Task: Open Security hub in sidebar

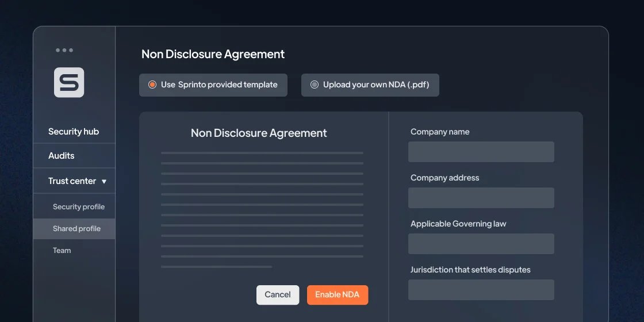Action: 74,132
